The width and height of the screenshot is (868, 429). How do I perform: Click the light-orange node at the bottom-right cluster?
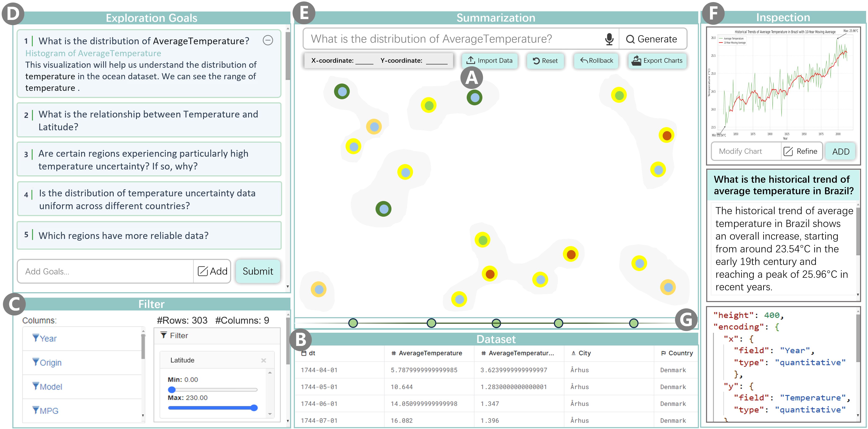point(668,287)
